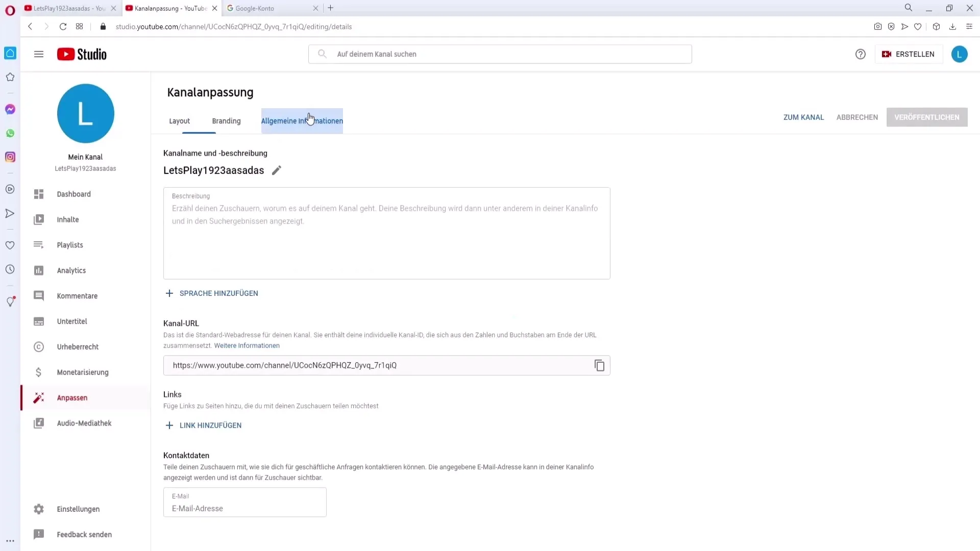
Task: Switch to the Layout tab
Action: [179, 120]
